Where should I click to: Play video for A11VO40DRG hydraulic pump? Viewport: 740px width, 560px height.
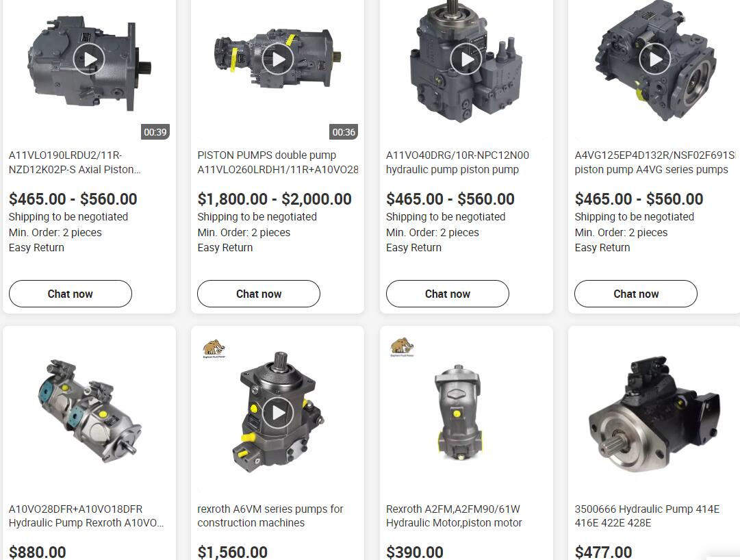(x=466, y=60)
